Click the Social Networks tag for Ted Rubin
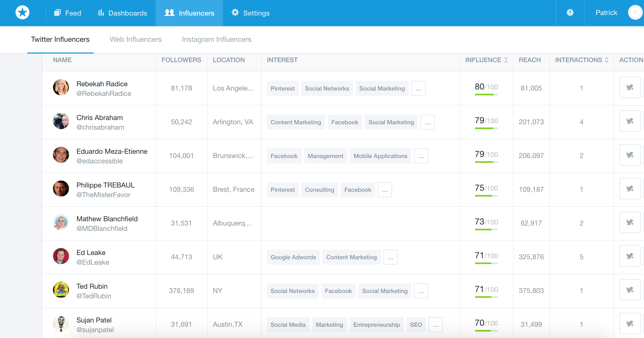 click(x=293, y=291)
